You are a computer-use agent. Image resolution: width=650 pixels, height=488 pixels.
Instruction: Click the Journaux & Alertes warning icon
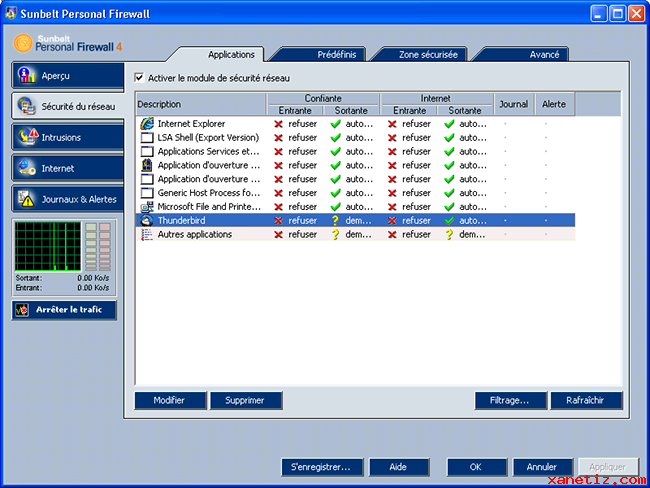pos(26,199)
